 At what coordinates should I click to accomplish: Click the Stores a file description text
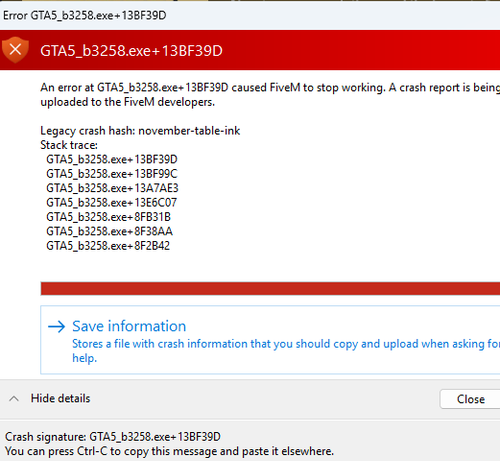286,351
